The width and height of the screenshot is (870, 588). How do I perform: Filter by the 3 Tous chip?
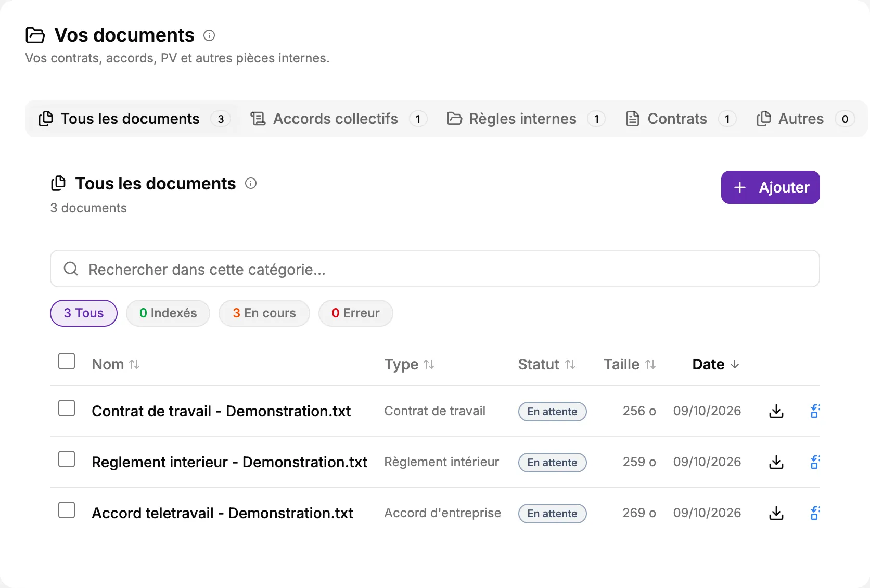[x=84, y=313]
